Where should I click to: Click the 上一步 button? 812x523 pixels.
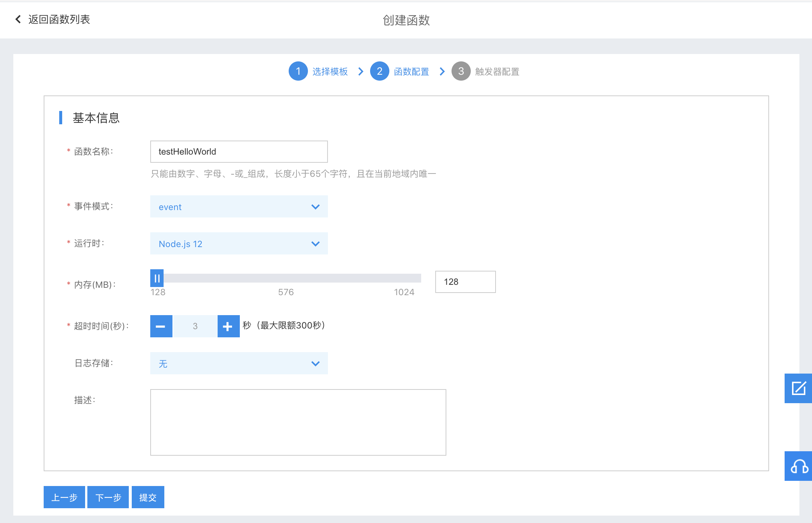64,497
